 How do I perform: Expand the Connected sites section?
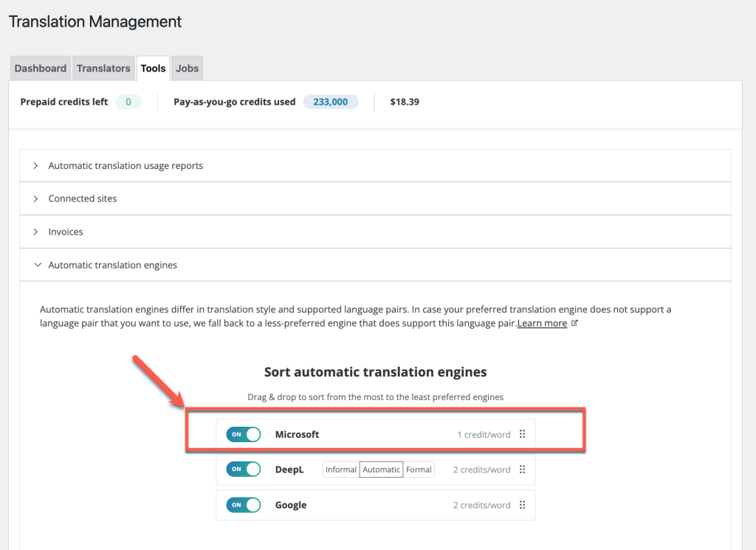tap(83, 198)
